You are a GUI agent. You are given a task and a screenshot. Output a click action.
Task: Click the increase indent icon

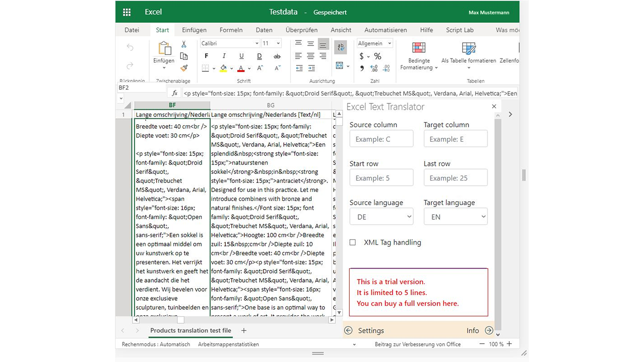point(311,68)
